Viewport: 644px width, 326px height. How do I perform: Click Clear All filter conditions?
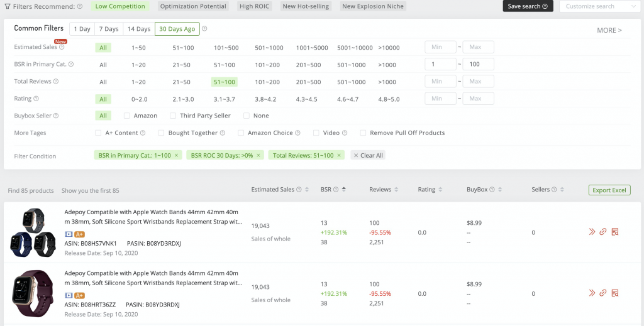coord(368,155)
